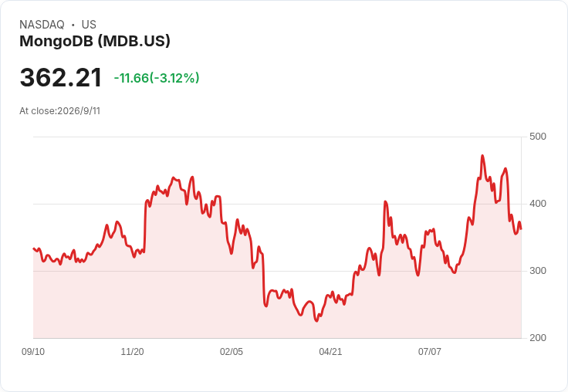Click the 500 y-axis label
The width and height of the screenshot is (568, 392).
click(x=538, y=137)
